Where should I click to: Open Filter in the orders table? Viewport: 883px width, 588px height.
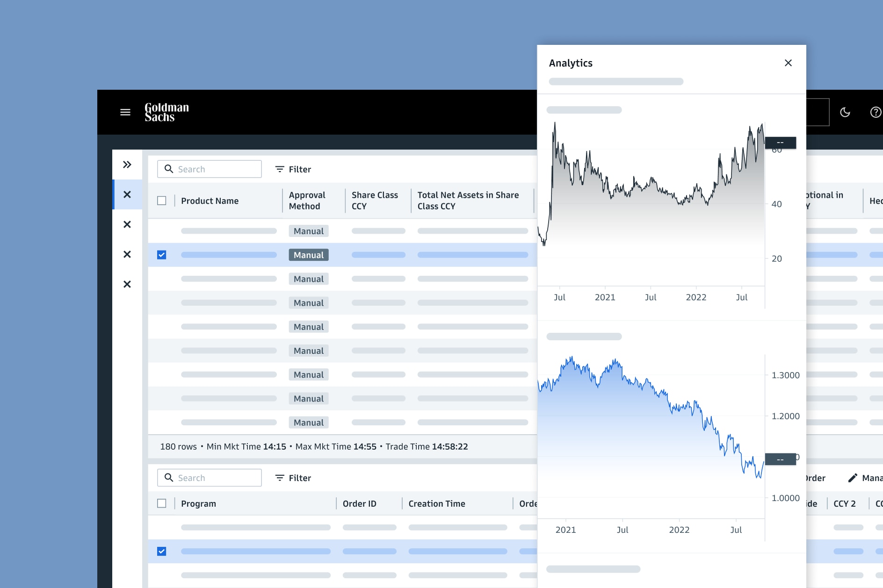point(293,478)
